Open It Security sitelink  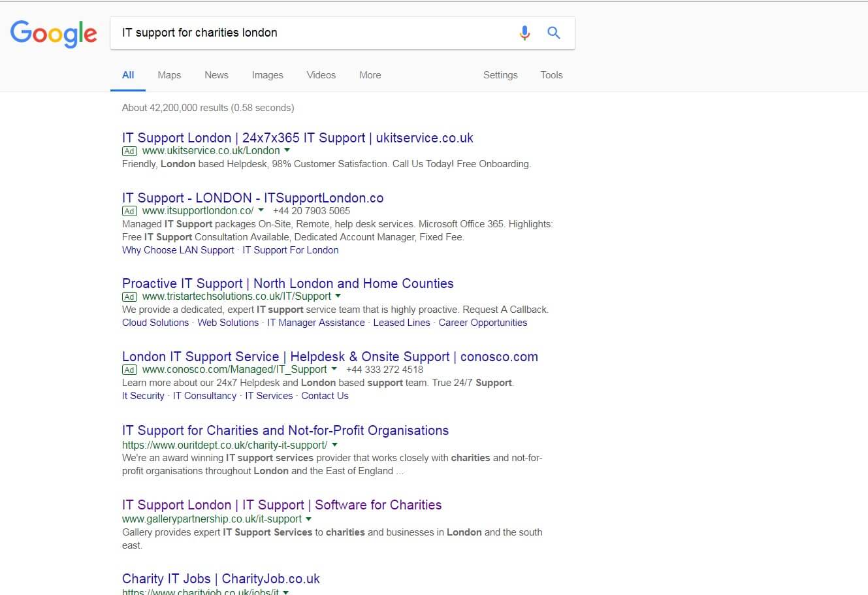pos(143,396)
